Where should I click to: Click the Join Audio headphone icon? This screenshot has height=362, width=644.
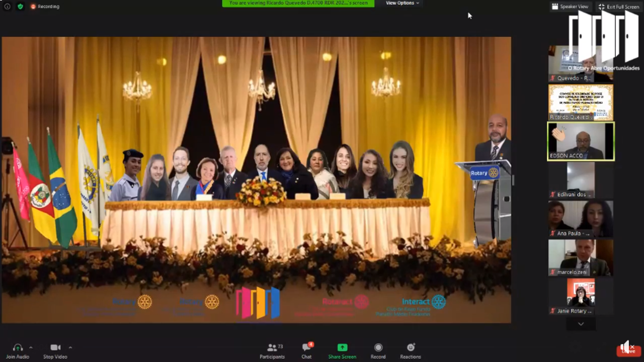point(18,347)
